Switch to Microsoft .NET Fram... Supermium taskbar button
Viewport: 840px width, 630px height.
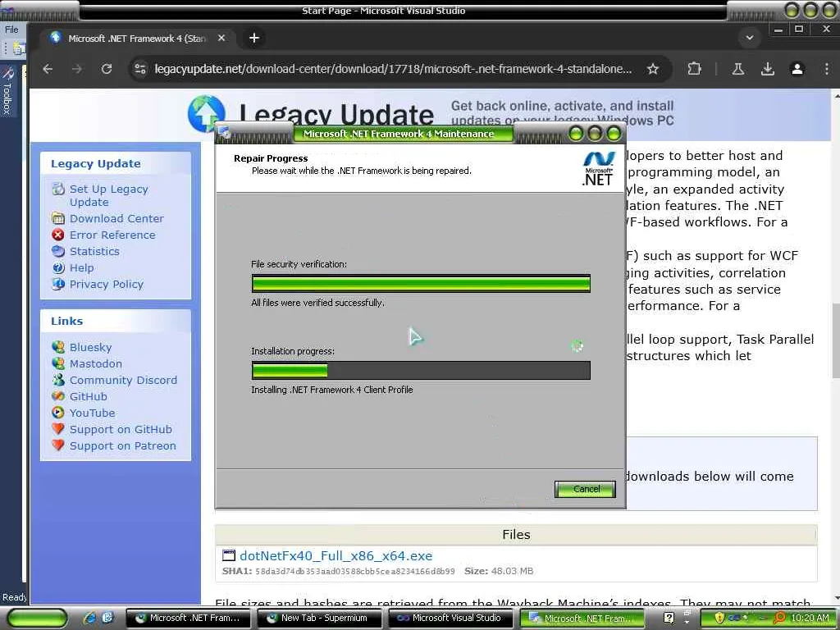189,619
